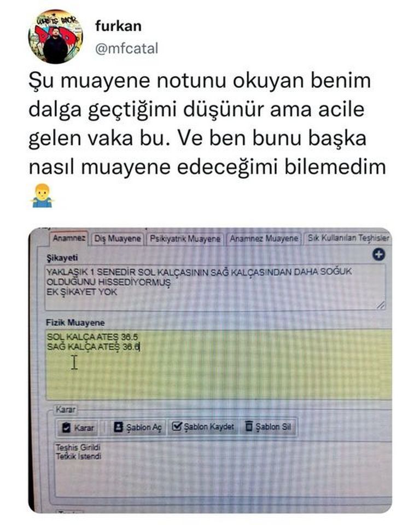Viewport: 420px width, 525px height.
Task: Open Sık Kullanılan Teşhisler tab
Action: [348, 238]
